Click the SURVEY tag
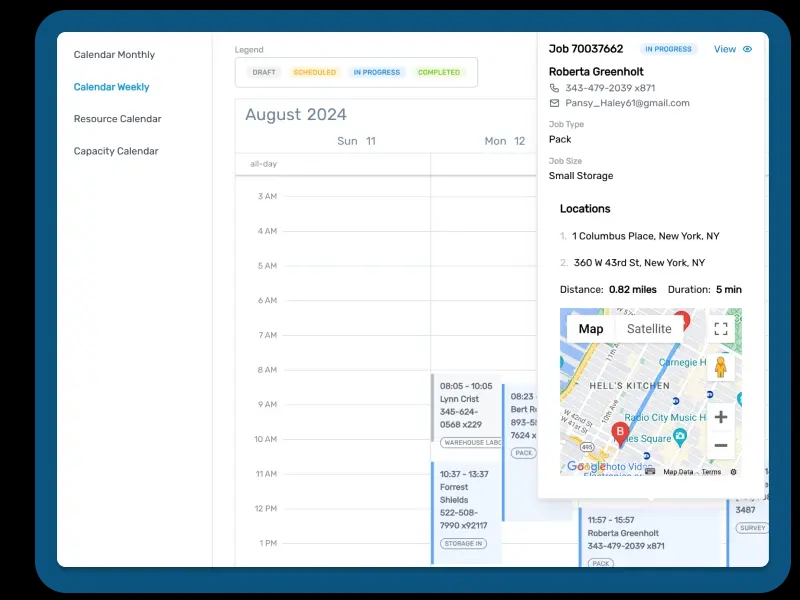 [752, 528]
